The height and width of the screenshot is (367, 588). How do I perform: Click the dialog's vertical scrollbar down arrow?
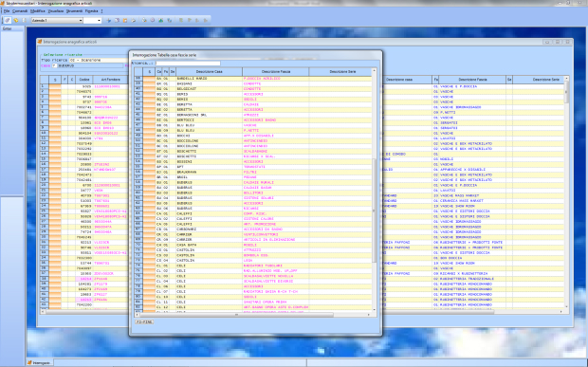click(x=374, y=310)
